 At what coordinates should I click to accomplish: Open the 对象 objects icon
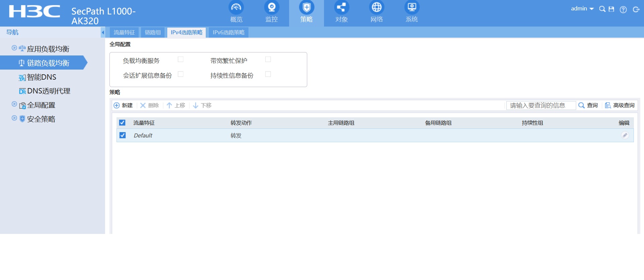(x=341, y=7)
